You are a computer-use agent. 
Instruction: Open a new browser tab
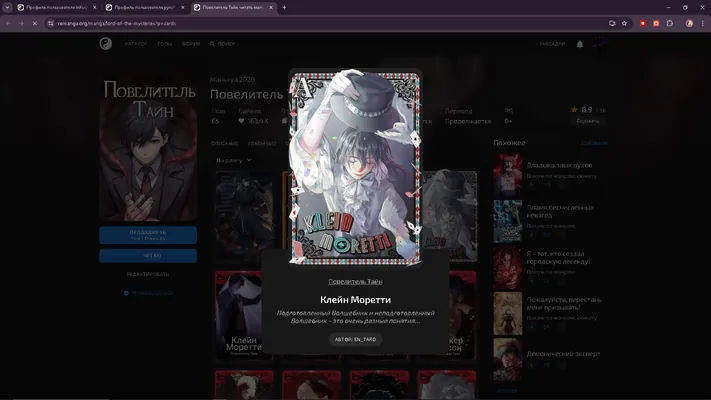pyautogui.click(x=284, y=7)
